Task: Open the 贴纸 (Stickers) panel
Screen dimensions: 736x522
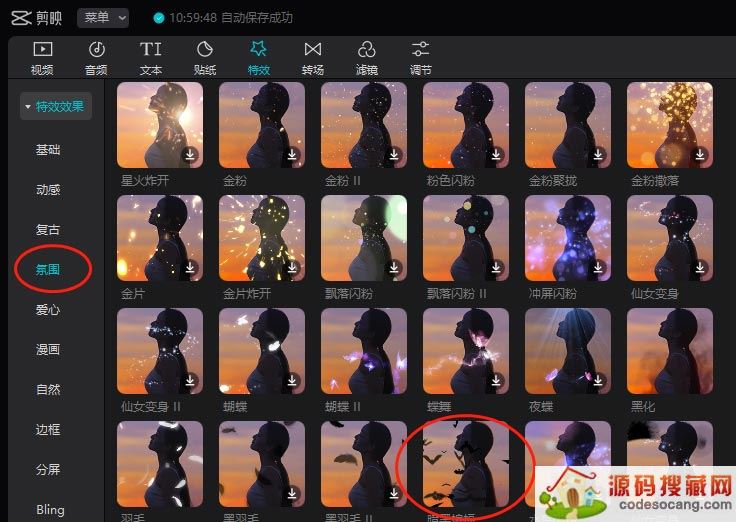Action: tap(204, 57)
